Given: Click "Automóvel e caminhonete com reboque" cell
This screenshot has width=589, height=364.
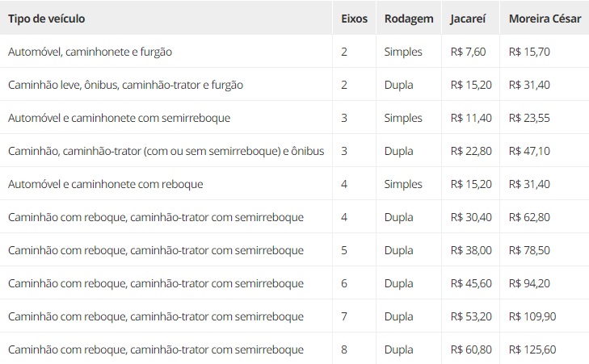Looking at the screenshot, I should pos(106,184).
